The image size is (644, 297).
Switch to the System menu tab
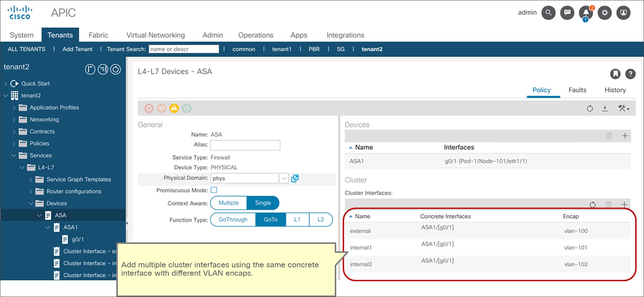tap(22, 35)
